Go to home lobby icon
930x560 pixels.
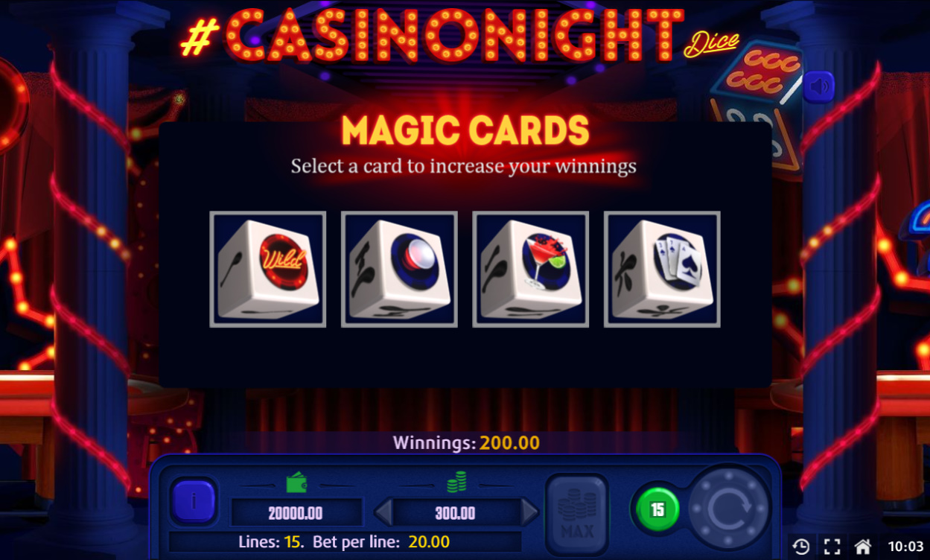[863, 547]
